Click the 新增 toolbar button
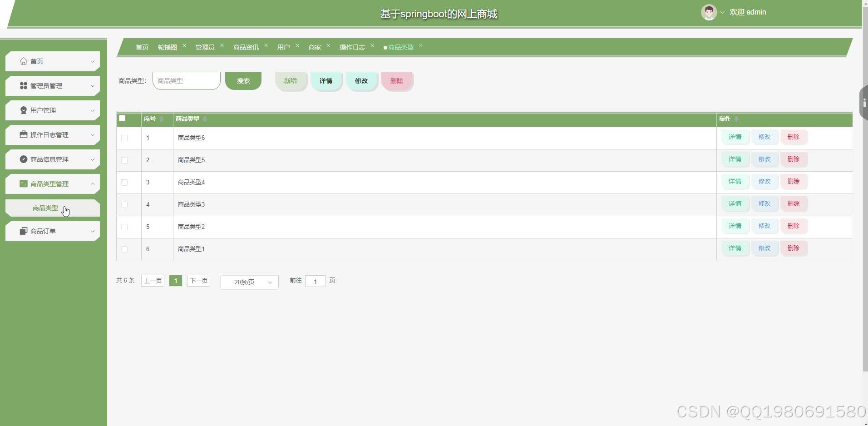Screen dimensions: 868x426 point(291,81)
